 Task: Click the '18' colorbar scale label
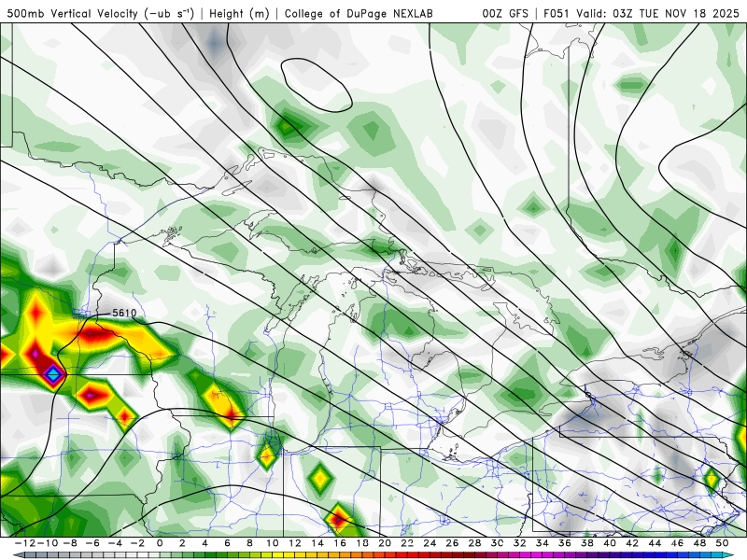click(x=362, y=543)
